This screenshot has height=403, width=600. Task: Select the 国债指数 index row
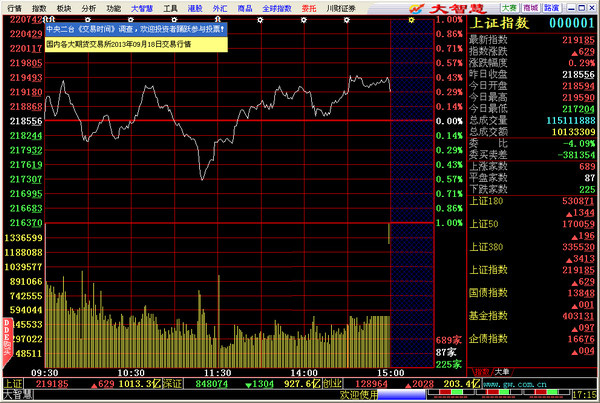(x=532, y=299)
